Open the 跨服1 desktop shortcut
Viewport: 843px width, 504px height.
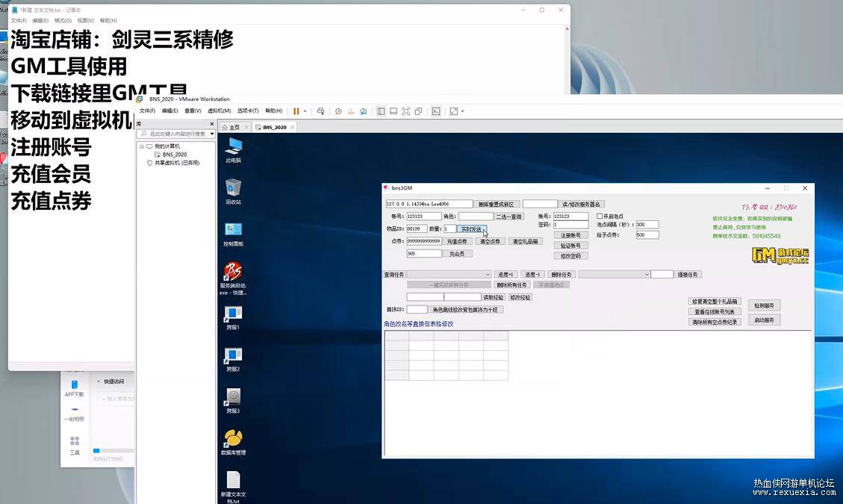tap(233, 318)
